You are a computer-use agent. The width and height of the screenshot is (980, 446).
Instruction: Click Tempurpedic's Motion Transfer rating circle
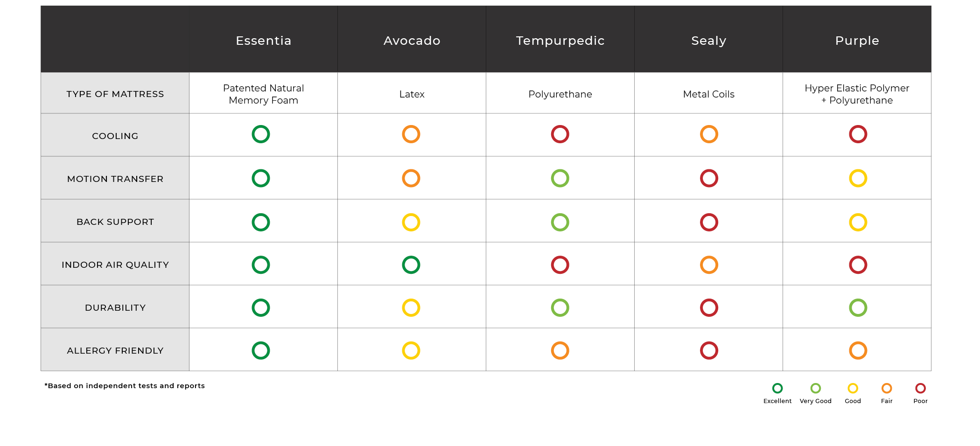tap(560, 178)
